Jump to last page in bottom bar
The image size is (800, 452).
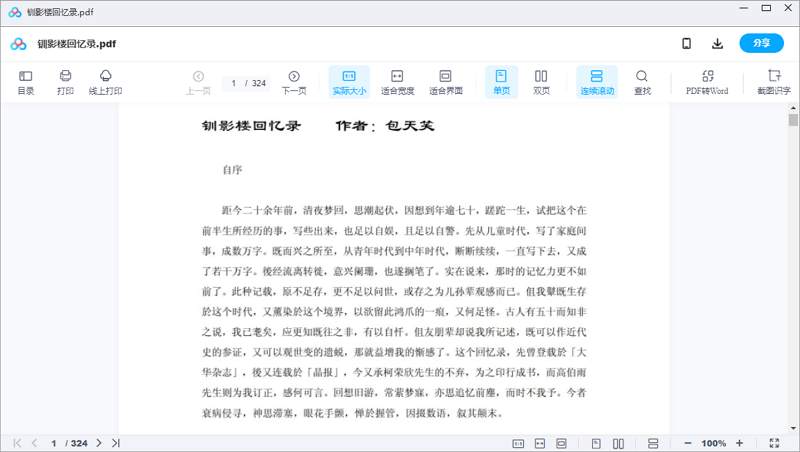116,442
